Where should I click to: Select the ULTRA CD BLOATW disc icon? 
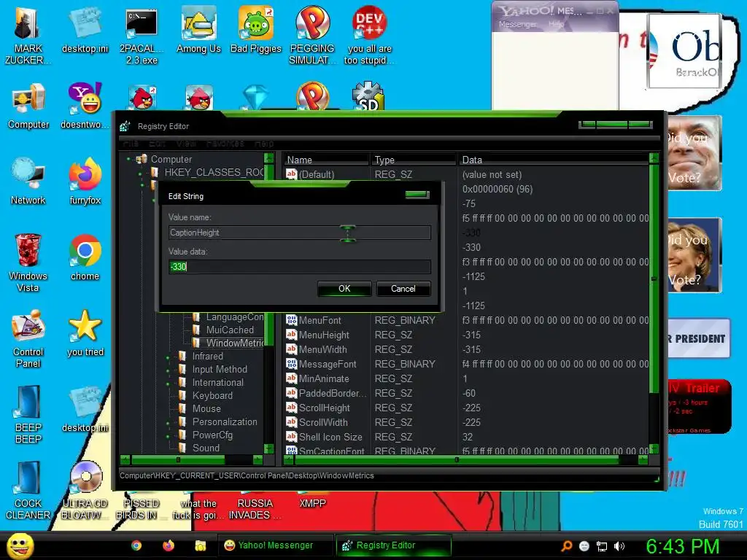(85, 491)
